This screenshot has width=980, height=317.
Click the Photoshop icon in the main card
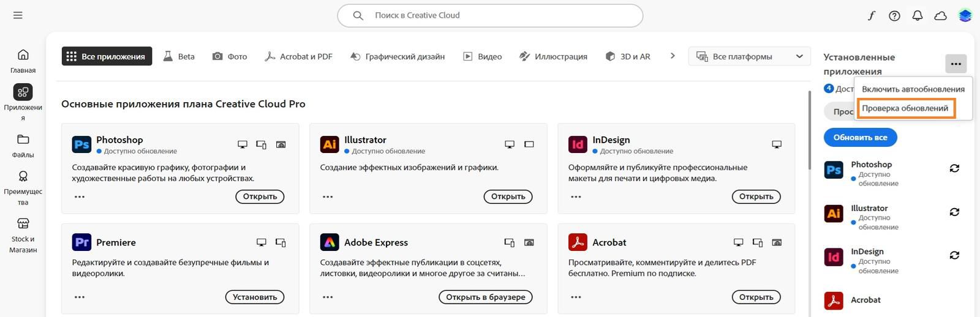click(81, 144)
